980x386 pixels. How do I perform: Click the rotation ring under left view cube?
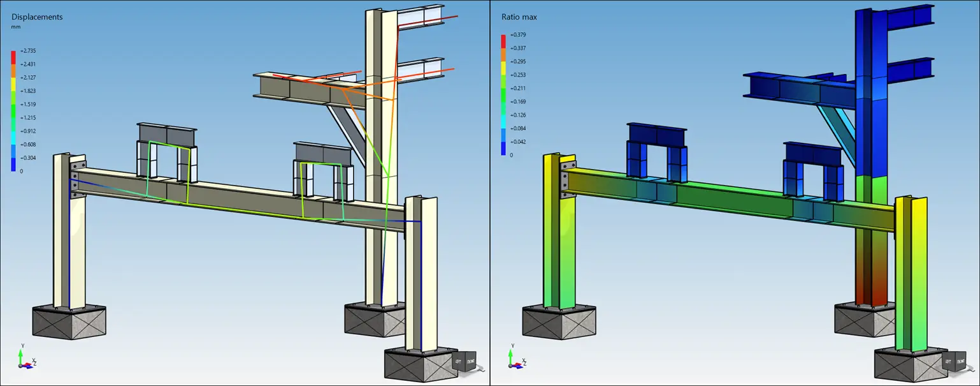pyautogui.click(x=479, y=369)
